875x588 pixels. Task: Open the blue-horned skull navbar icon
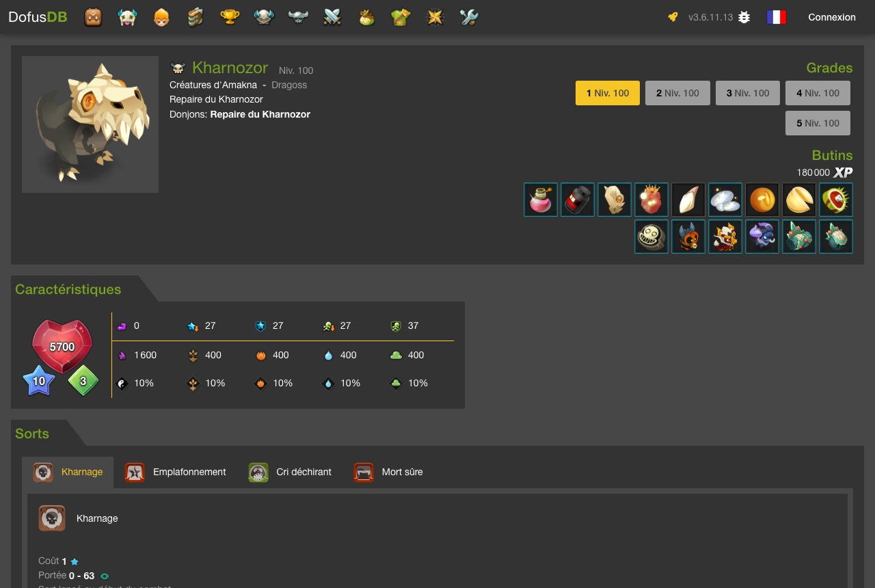(264, 17)
